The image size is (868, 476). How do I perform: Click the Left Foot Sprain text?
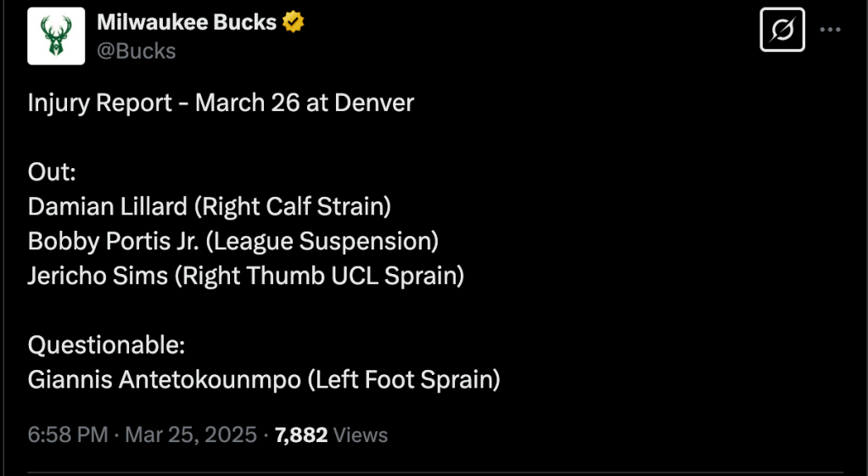click(x=404, y=379)
